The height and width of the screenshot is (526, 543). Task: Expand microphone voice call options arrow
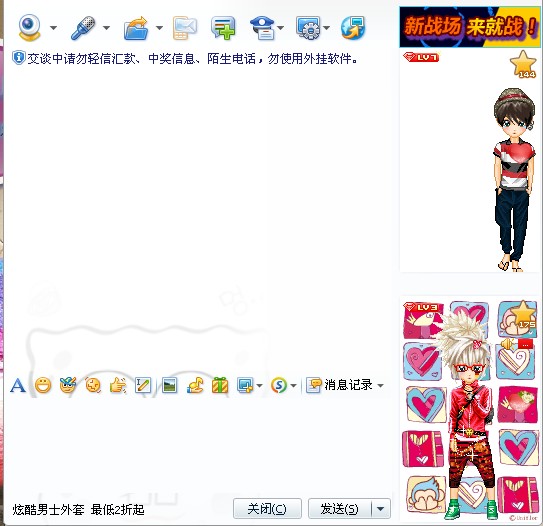tap(106, 28)
